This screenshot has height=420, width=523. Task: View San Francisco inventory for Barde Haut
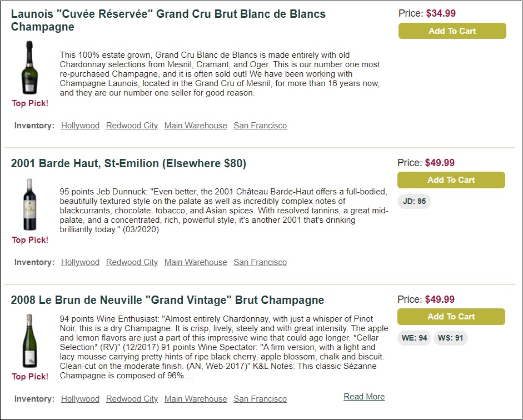(260, 262)
